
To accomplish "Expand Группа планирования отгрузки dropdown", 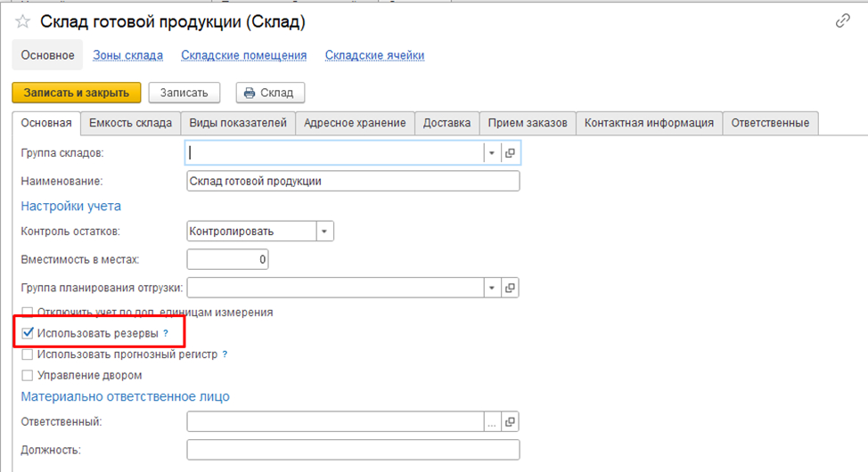I will [x=491, y=288].
